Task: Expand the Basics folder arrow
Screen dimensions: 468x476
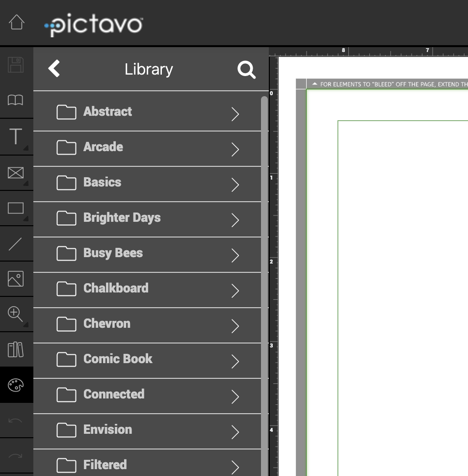Action: (x=235, y=185)
